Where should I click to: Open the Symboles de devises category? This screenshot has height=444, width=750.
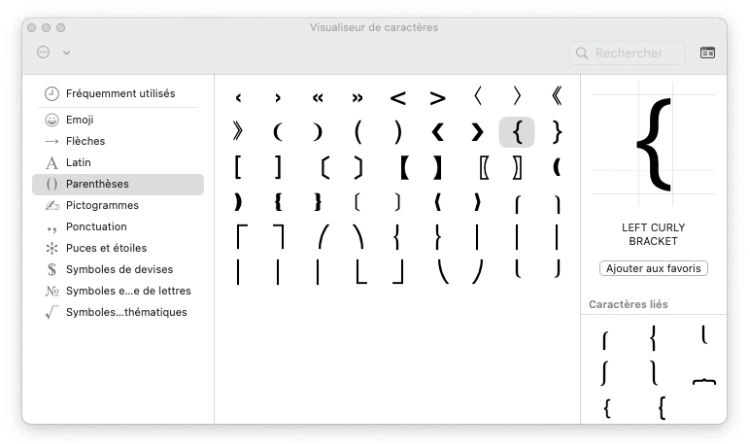118,269
